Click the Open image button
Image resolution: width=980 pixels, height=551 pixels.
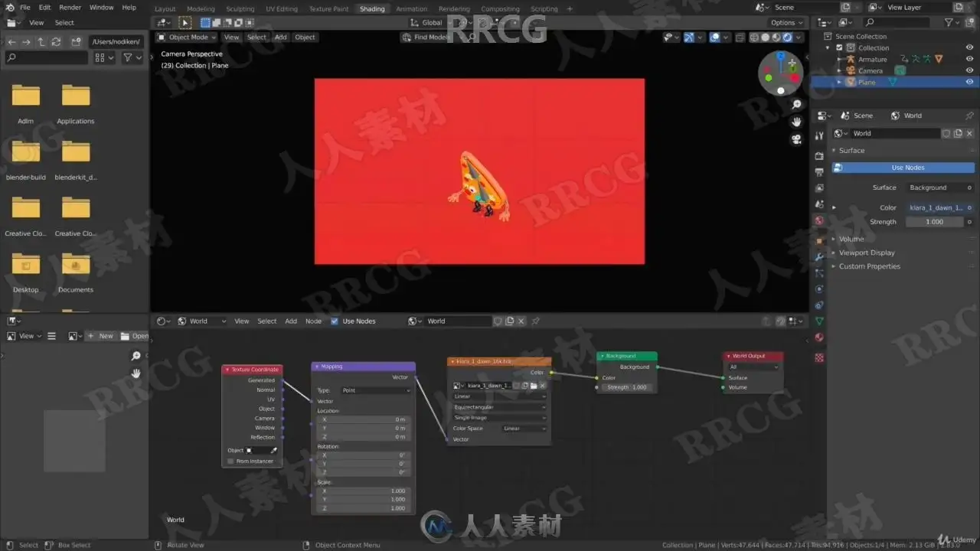click(x=134, y=336)
